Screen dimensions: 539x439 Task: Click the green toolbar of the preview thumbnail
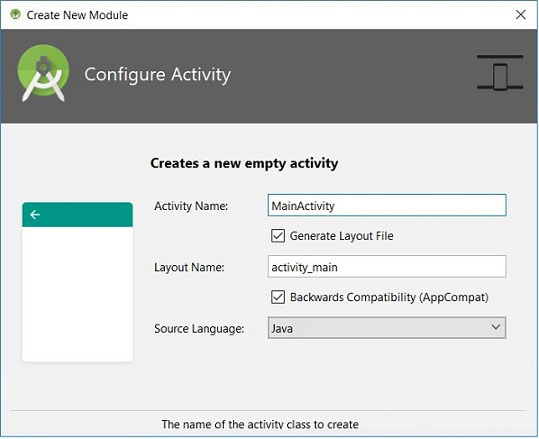pos(77,215)
